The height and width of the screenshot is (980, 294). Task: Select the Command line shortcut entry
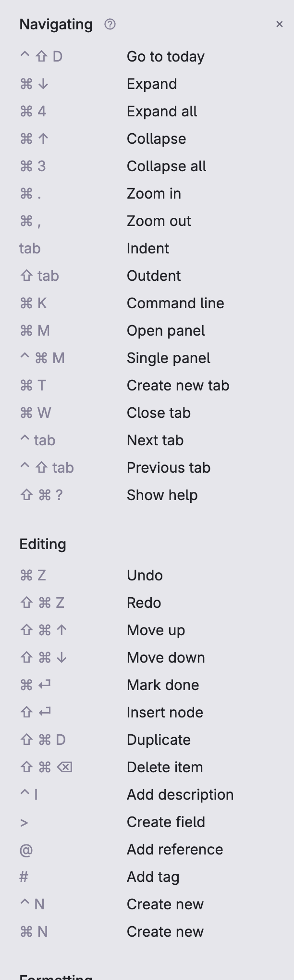pyautogui.click(x=175, y=303)
